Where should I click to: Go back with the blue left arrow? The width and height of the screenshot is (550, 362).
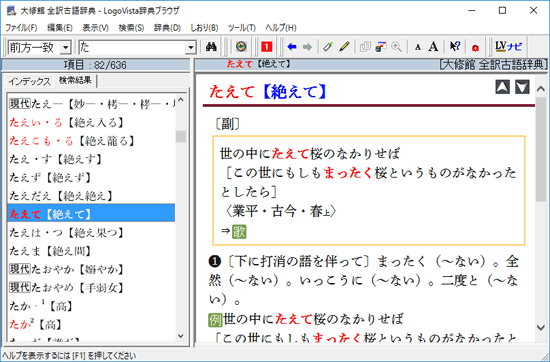click(291, 47)
